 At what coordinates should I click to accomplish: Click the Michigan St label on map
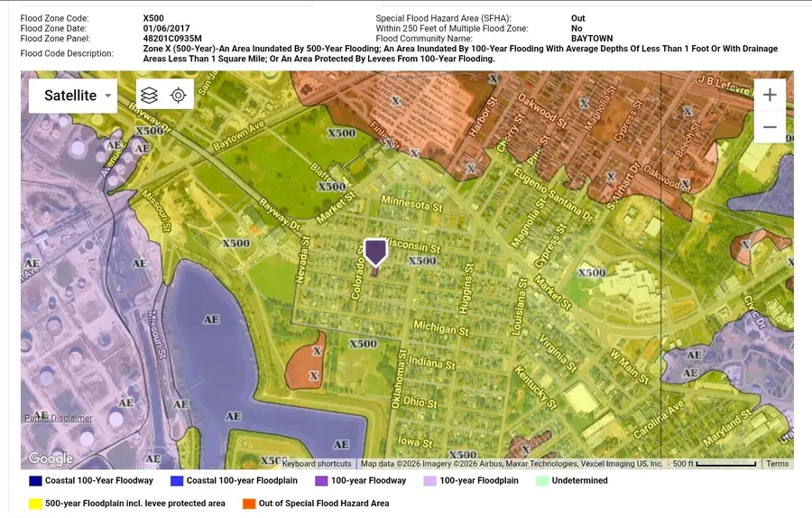[x=439, y=328]
